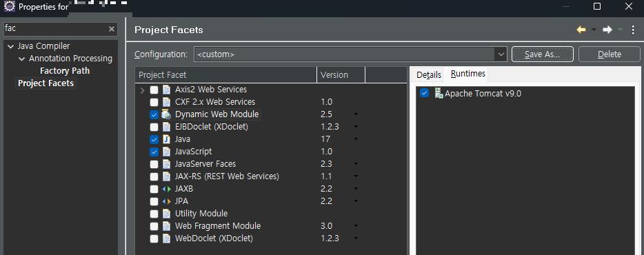This screenshot has height=255, width=644.
Task: Click the Eclipse gear icon in title bar
Action: tap(10, 6)
